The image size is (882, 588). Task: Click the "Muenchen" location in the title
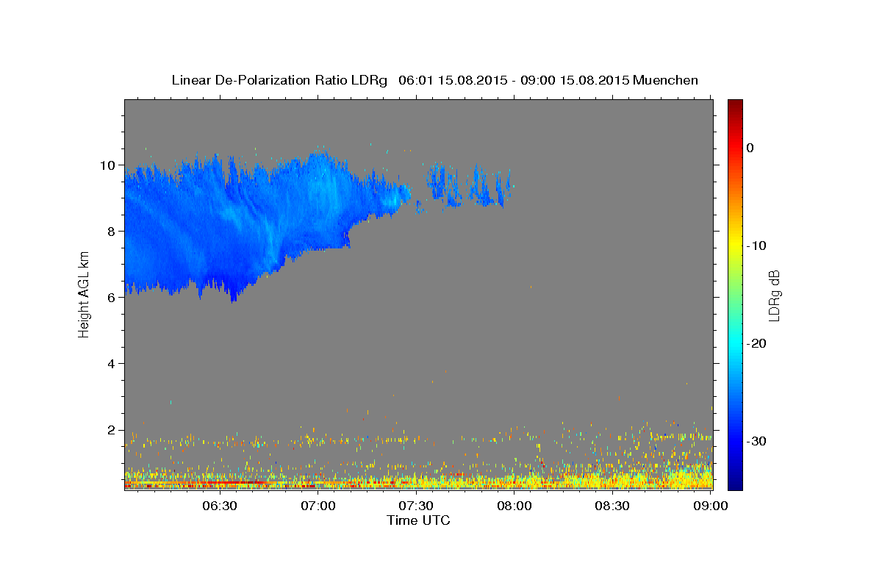(666, 80)
